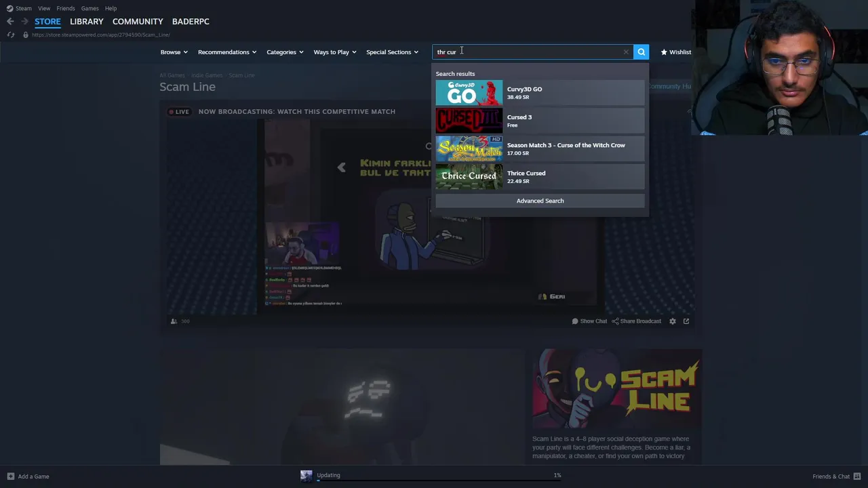Click the Scam Line trailer video below broadcast
This screenshot has height=488, width=868.
pyautogui.click(x=342, y=407)
